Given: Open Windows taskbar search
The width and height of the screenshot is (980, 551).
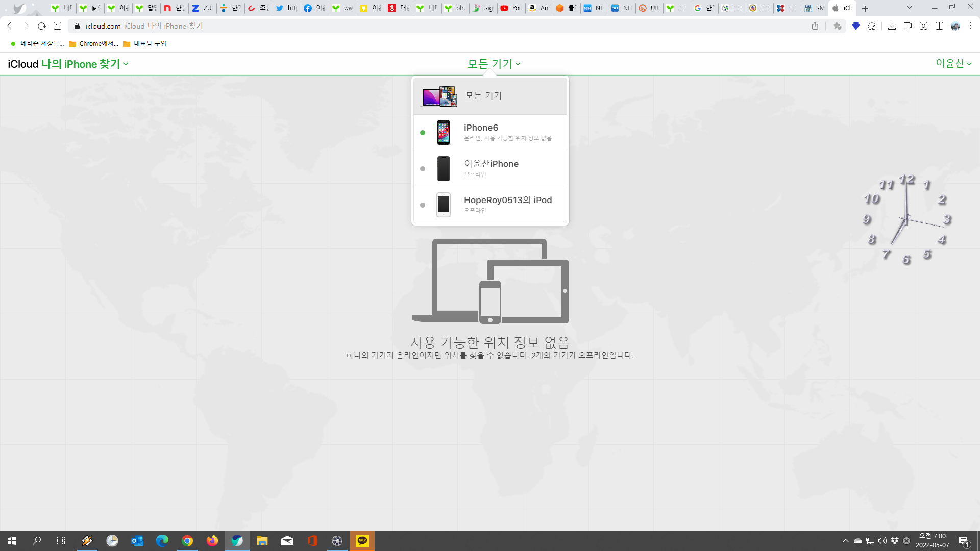Looking at the screenshot, I should click(x=37, y=541).
